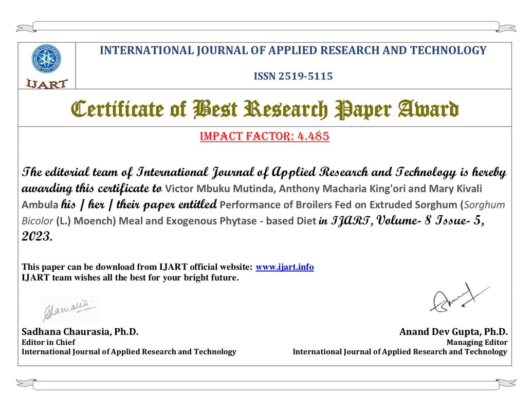Image resolution: width=532 pixels, height=411 pixels.
Task: Click Sadhana Chaurasia's handwritten signature
Action: coord(69,309)
